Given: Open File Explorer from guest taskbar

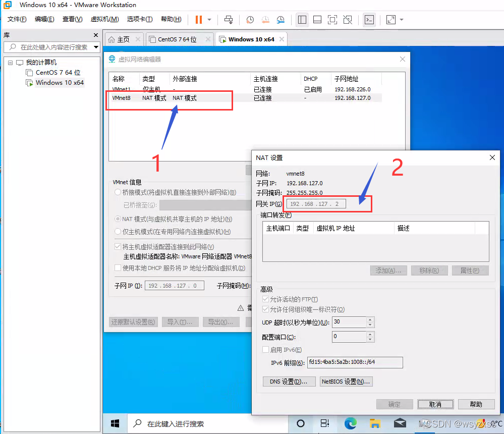Looking at the screenshot, I should point(375,424).
